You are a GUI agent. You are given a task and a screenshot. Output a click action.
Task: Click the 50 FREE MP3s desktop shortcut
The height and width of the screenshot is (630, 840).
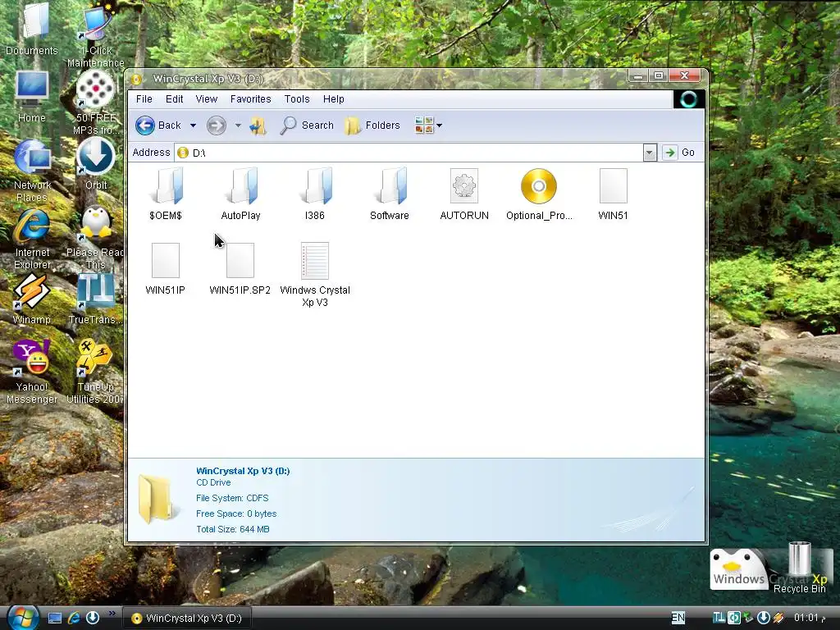click(96, 103)
